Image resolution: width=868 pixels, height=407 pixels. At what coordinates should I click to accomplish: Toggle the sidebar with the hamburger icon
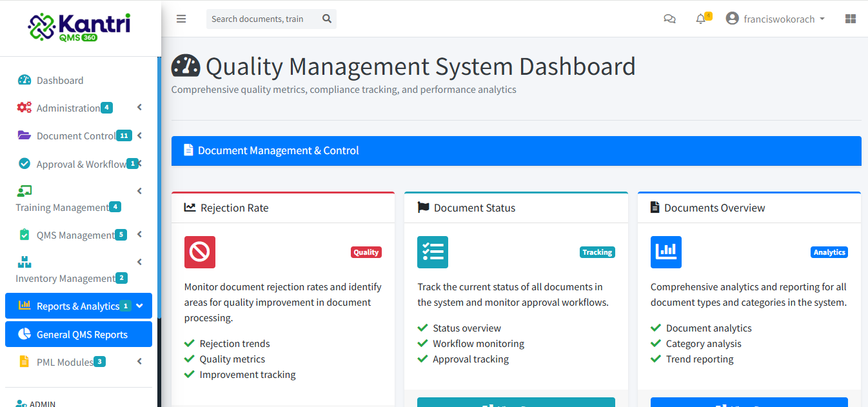coord(181,19)
